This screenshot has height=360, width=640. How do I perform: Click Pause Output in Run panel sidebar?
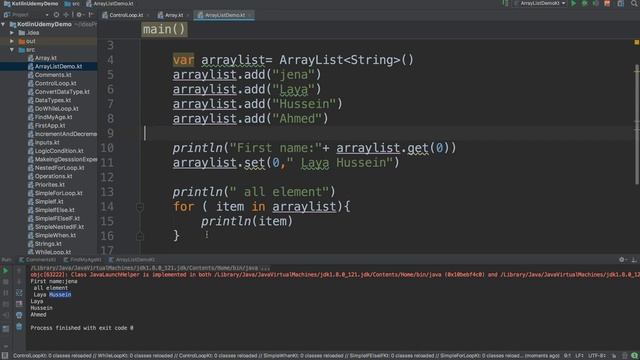(6, 293)
